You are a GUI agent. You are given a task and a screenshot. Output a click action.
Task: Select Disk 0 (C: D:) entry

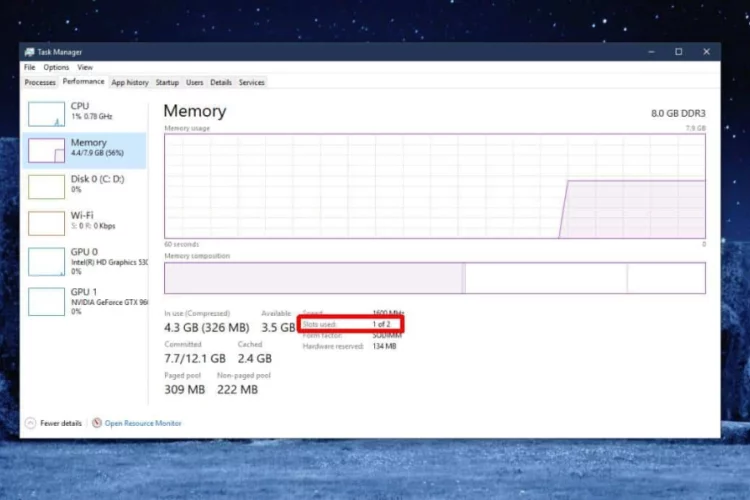[85, 187]
